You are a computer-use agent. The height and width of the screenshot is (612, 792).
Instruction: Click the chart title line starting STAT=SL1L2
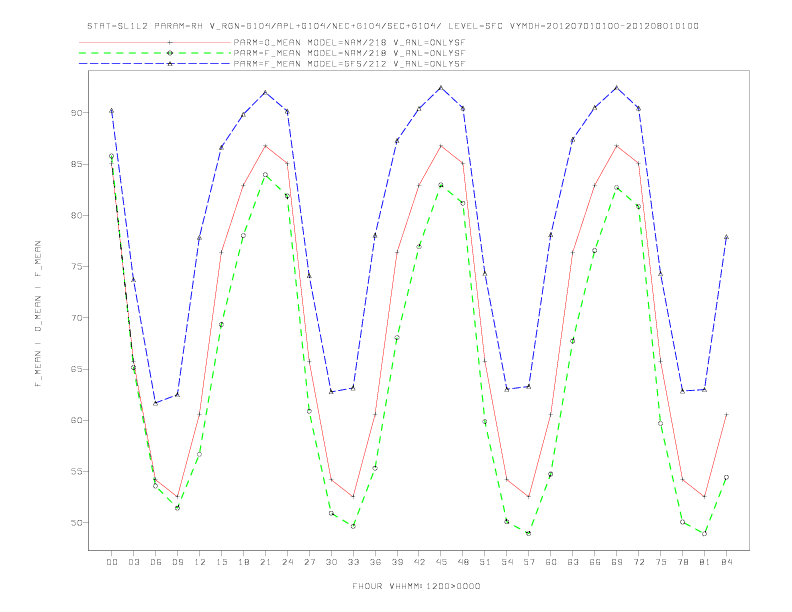393,26
